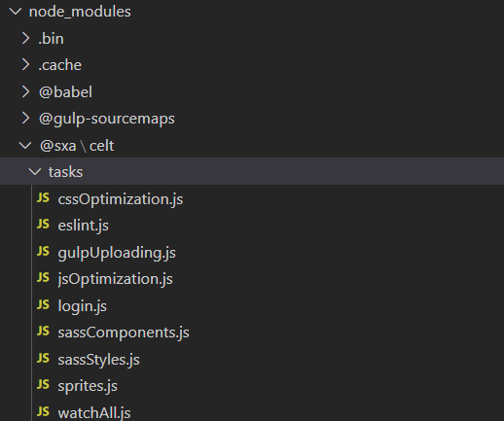504x421 pixels.
Task: Open the login.js file name
Action: pos(83,306)
